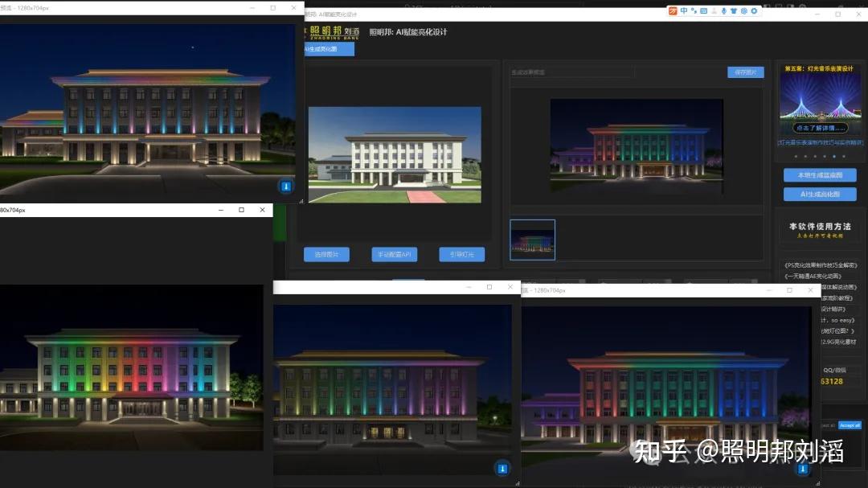Image resolution: width=868 pixels, height=488 pixels.
Task: Click the user account icon in IME bar
Action: (x=714, y=11)
